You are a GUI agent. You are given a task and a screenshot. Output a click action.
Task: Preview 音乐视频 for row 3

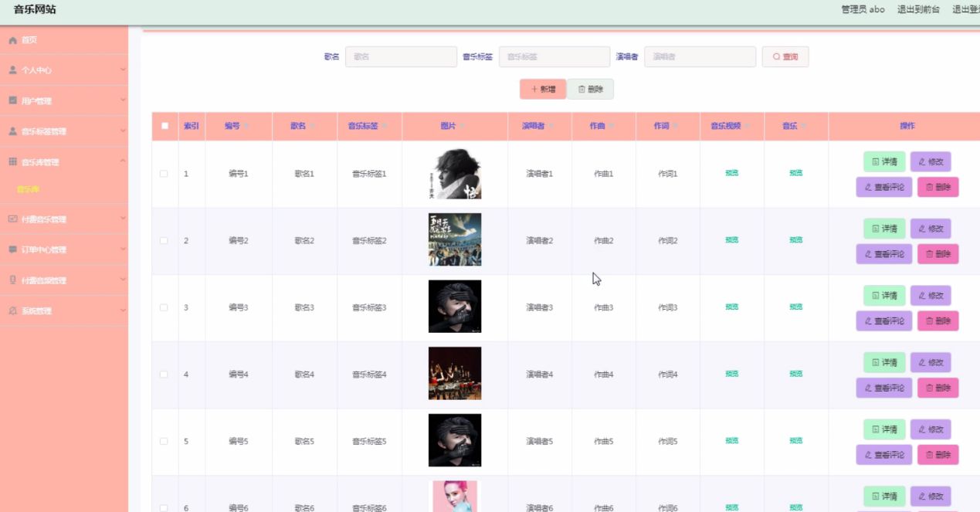pyautogui.click(x=731, y=307)
